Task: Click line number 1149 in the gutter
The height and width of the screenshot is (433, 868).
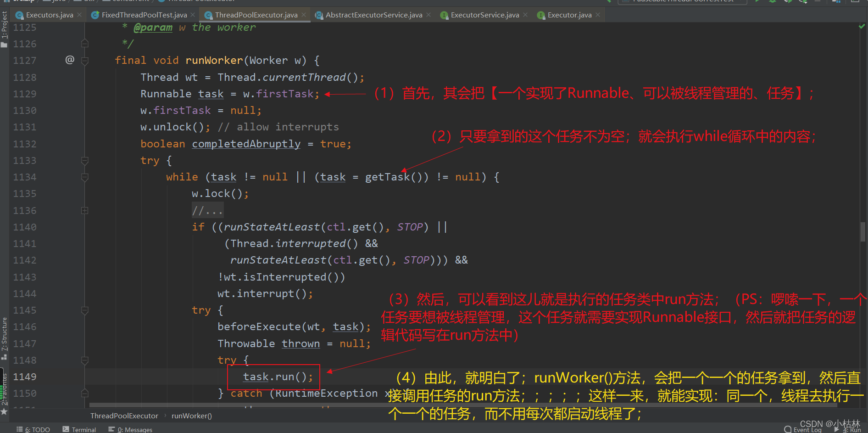Action: pos(25,377)
